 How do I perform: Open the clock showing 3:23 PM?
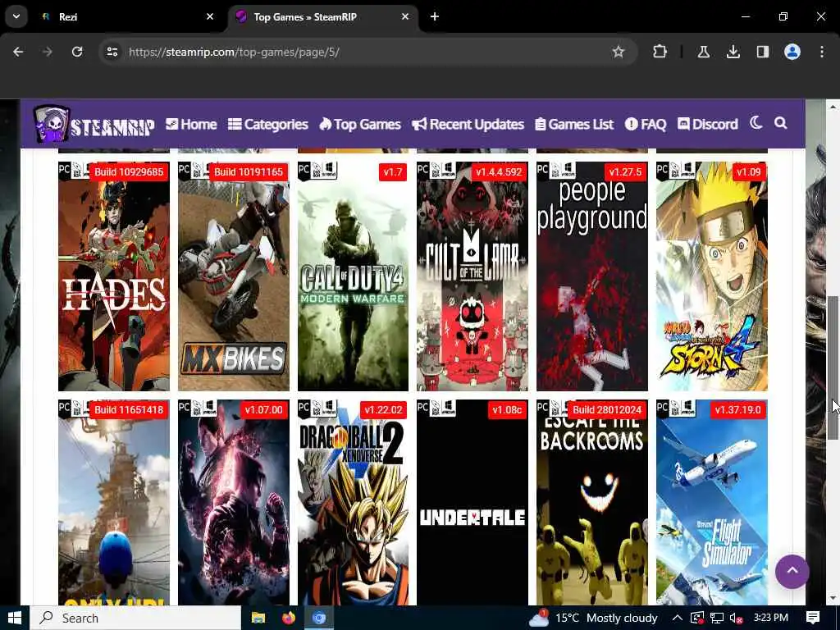coord(771,619)
